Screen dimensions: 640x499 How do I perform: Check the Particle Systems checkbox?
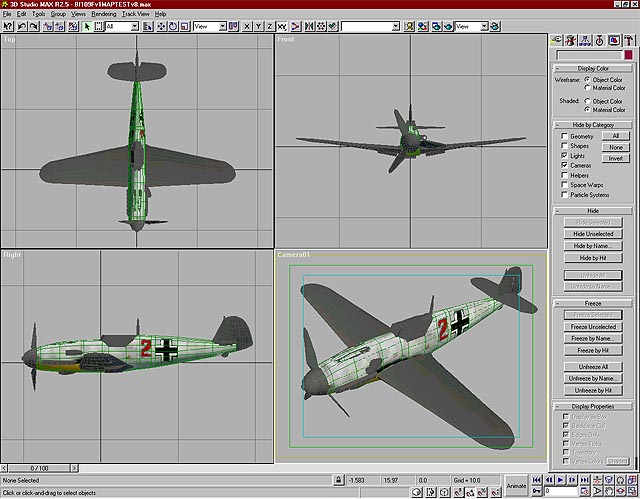[564, 195]
